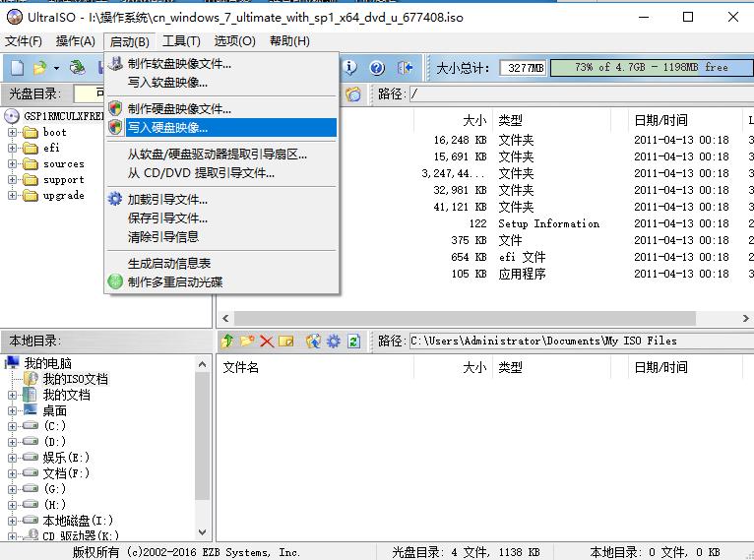Open the dropdown arrow beside the Open icon
This screenshot has width=754, height=560.
(56, 68)
